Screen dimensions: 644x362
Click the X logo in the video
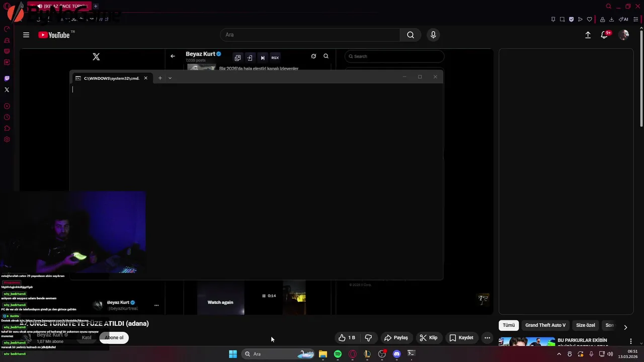click(x=96, y=57)
